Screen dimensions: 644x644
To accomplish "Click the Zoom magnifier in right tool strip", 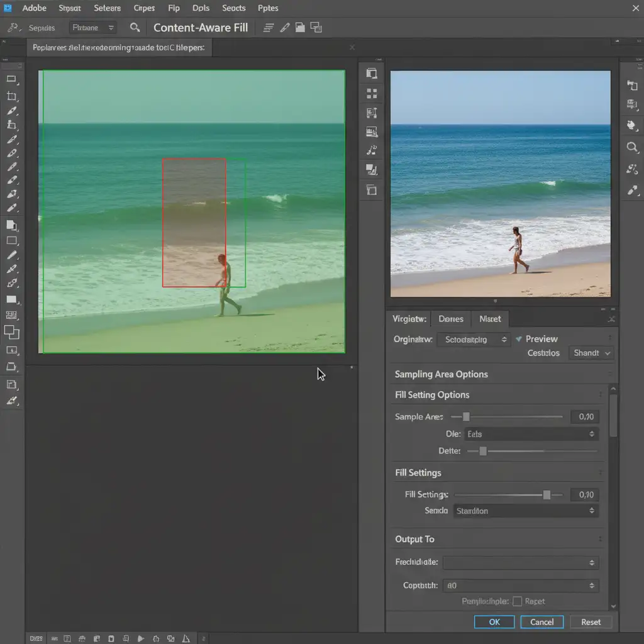I will (632, 147).
